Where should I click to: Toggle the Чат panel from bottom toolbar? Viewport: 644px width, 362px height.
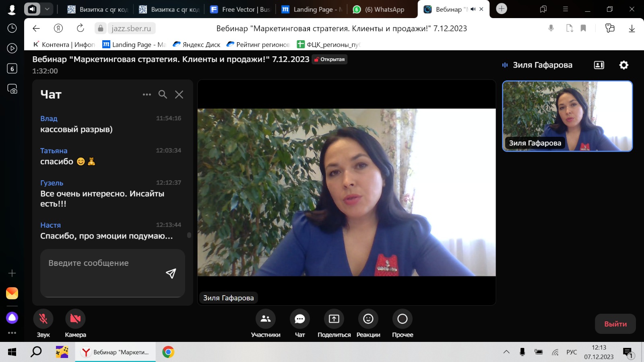pos(300,319)
